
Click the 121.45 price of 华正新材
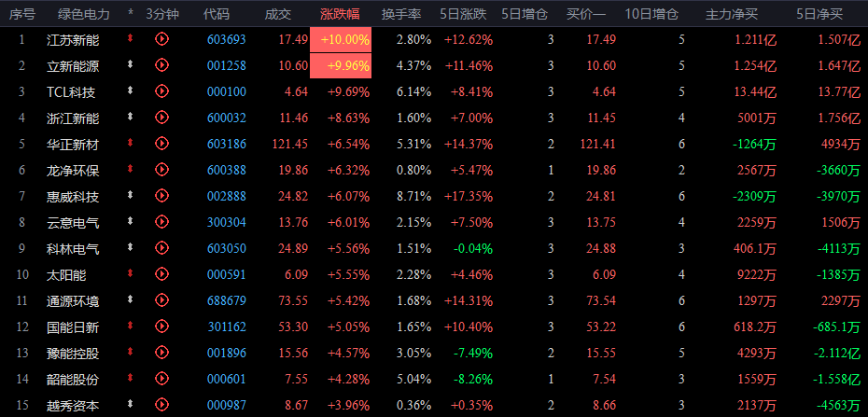[x=290, y=144]
